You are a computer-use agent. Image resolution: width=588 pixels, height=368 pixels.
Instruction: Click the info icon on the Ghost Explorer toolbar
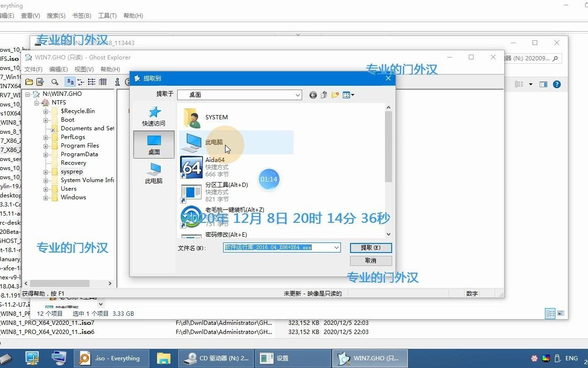pyautogui.click(x=117, y=82)
